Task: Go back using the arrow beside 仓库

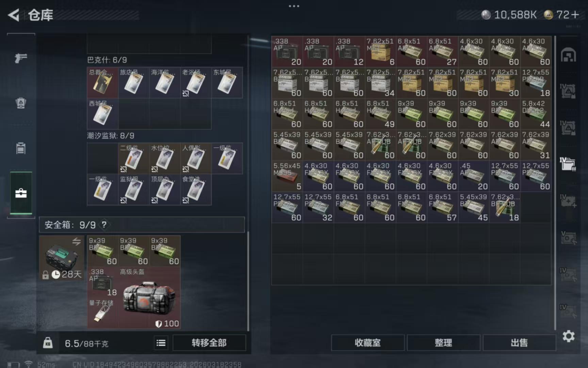Action: coord(14,15)
